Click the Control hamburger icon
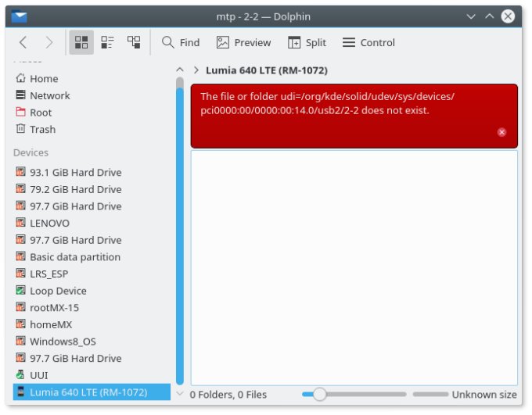Screen dimensions: 532x415 (349, 42)
